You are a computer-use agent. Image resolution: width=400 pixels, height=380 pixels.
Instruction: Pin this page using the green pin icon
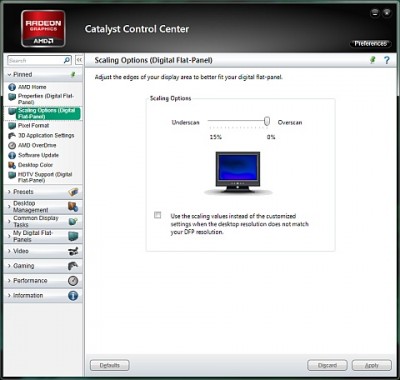click(373, 60)
